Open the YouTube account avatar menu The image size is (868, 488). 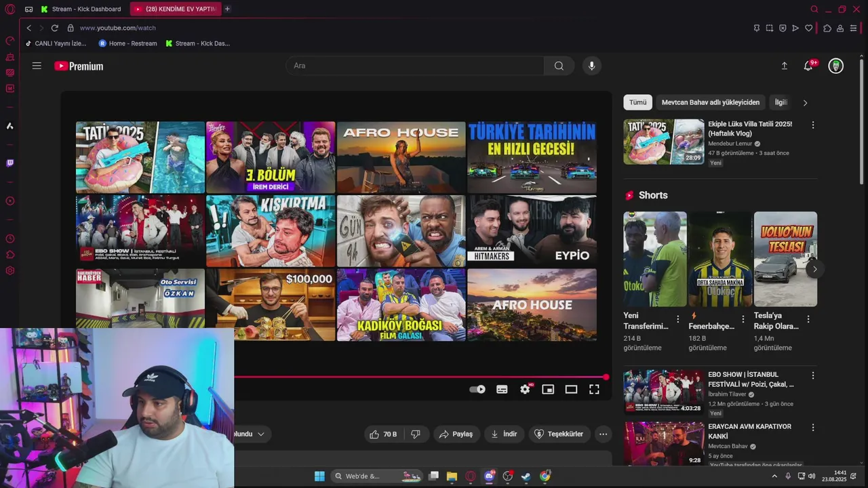(x=835, y=66)
